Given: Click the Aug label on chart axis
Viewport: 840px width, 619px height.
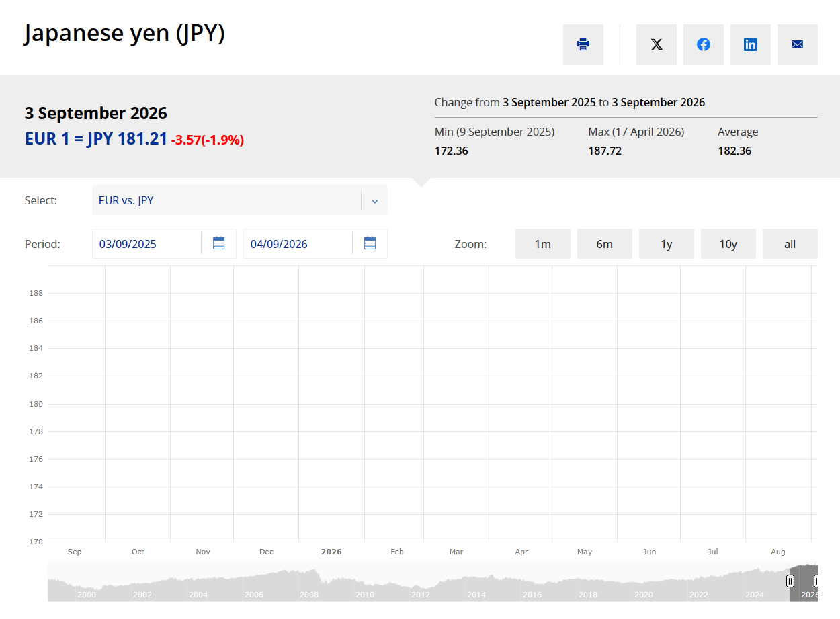Looking at the screenshot, I should point(778,552).
